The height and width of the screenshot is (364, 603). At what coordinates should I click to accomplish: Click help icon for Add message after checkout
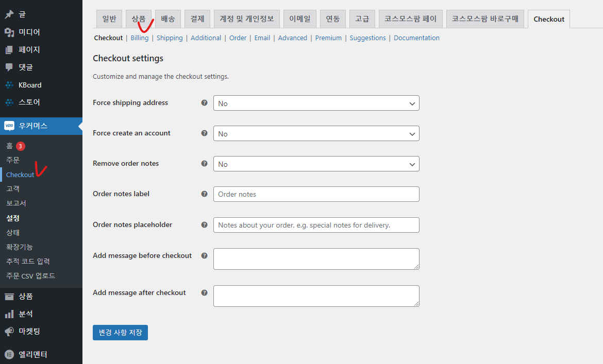pos(204,292)
